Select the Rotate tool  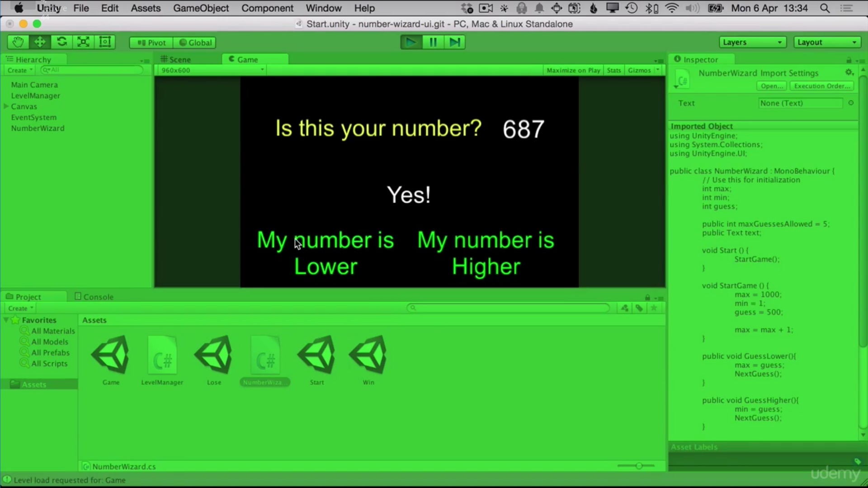[x=61, y=42]
